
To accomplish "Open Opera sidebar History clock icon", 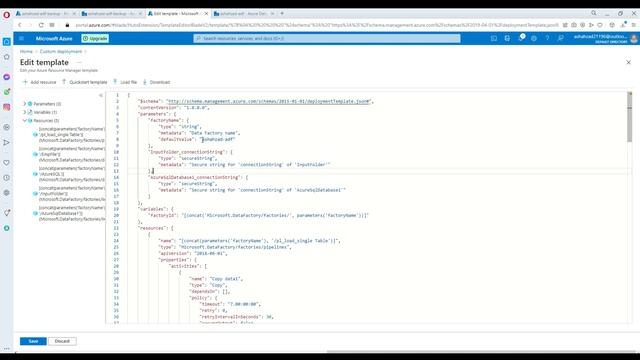I will click(x=7, y=178).
